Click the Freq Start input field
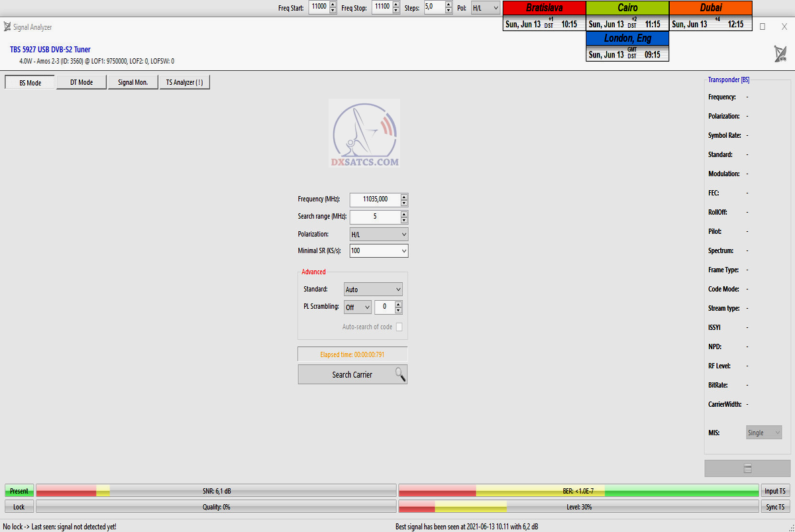The width and height of the screenshot is (795, 532). coord(319,7)
